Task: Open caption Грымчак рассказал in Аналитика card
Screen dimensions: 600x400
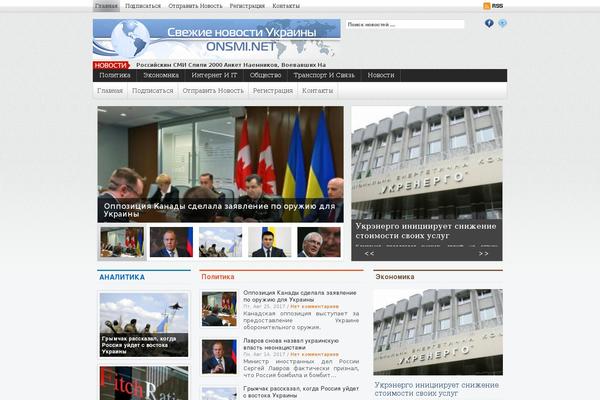Action: coord(139,345)
